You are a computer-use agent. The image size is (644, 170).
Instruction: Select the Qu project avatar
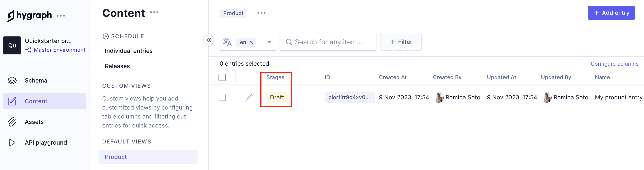[x=12, y=45]
